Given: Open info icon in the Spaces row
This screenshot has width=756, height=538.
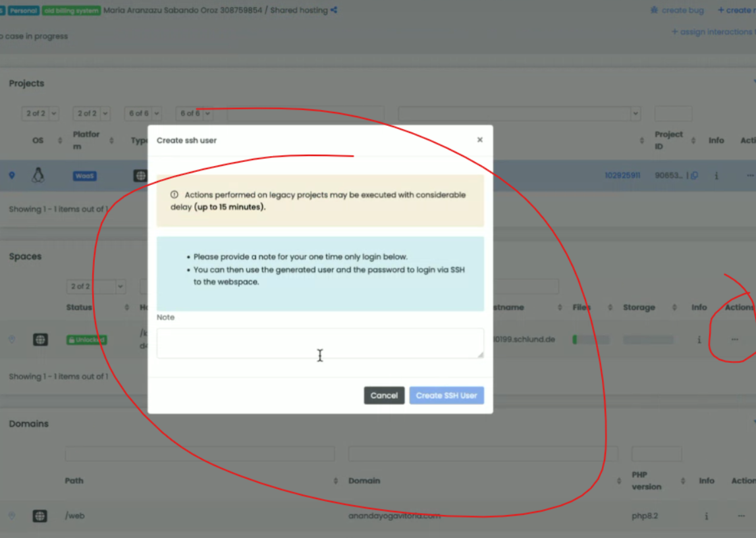Looking at the screenshot, I should 699,340.
